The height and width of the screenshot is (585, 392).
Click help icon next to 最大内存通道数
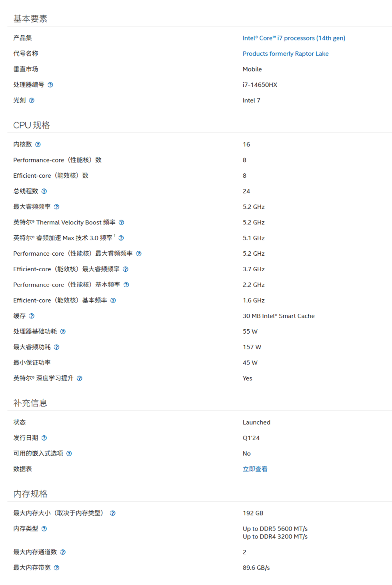63,552
